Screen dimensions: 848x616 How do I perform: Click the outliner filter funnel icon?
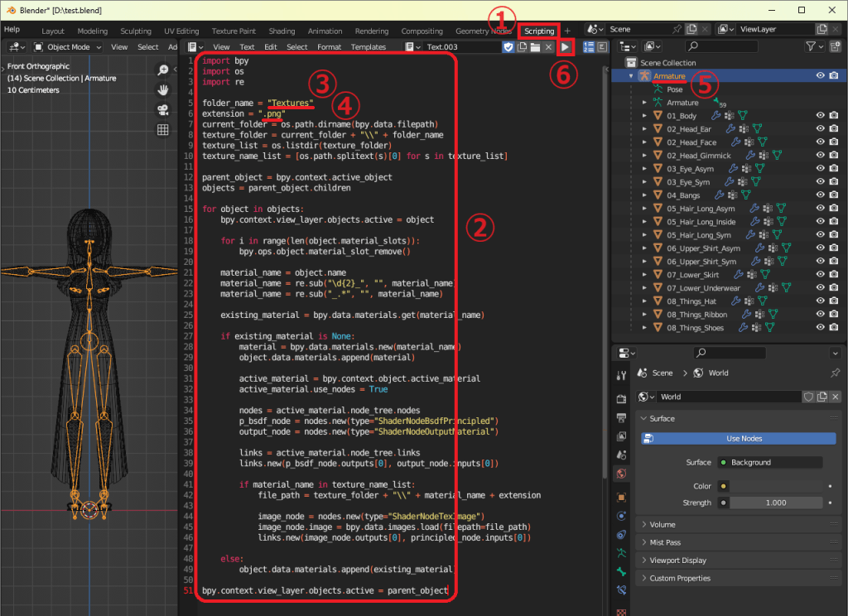coord(811,47)
